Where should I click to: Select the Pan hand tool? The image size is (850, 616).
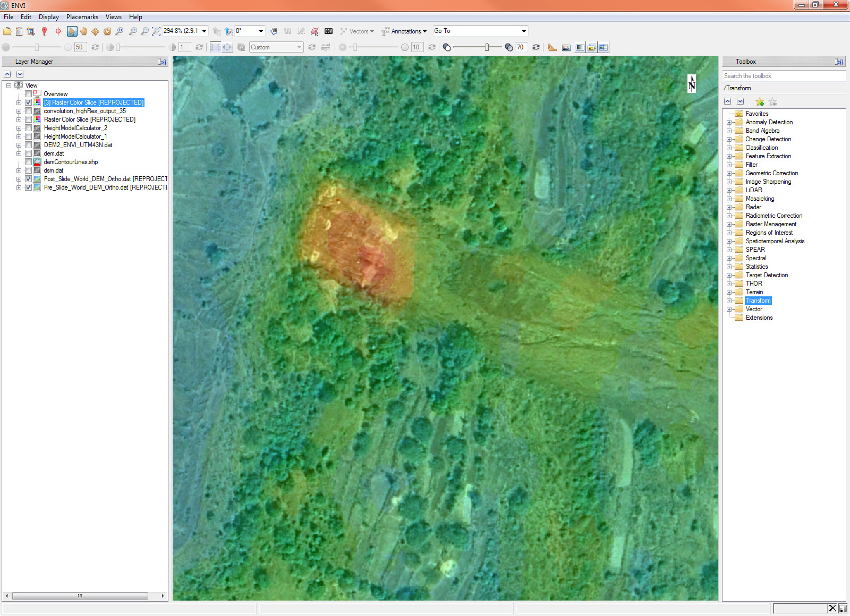pyautogui.click(x=83, y=31)
